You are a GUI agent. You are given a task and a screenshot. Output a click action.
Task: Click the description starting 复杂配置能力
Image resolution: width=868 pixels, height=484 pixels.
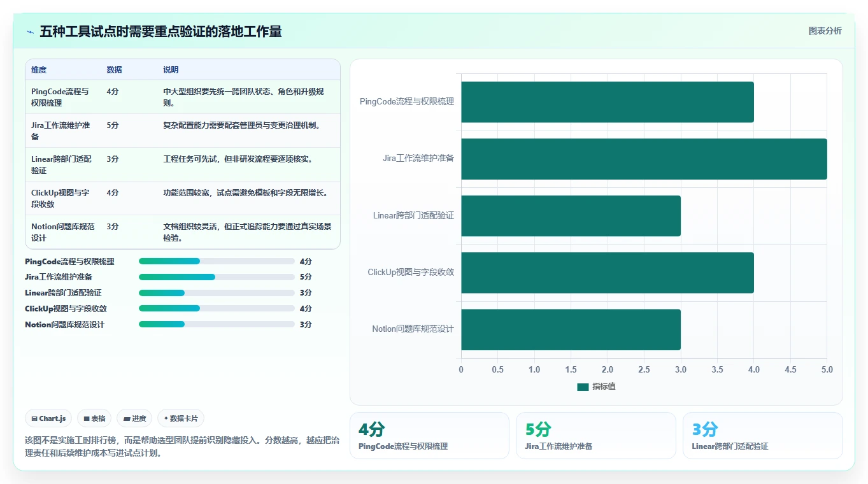click(241, 125)
